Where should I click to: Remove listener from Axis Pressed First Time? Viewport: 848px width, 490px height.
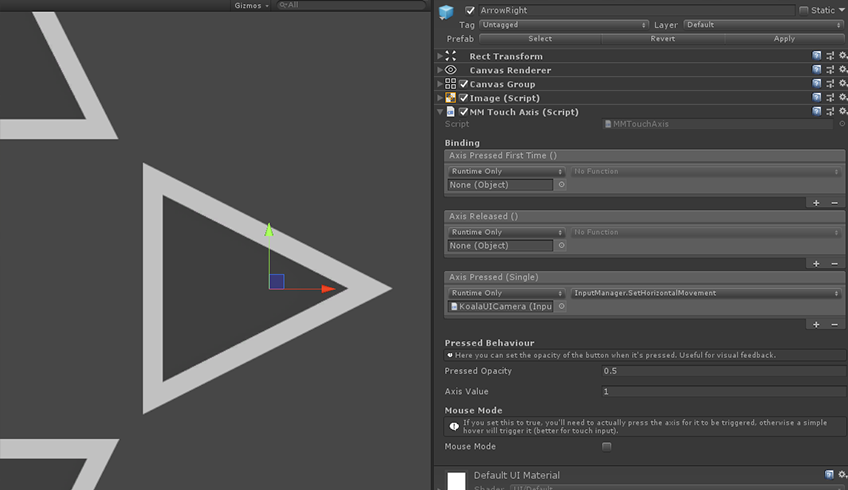(834, 203)
